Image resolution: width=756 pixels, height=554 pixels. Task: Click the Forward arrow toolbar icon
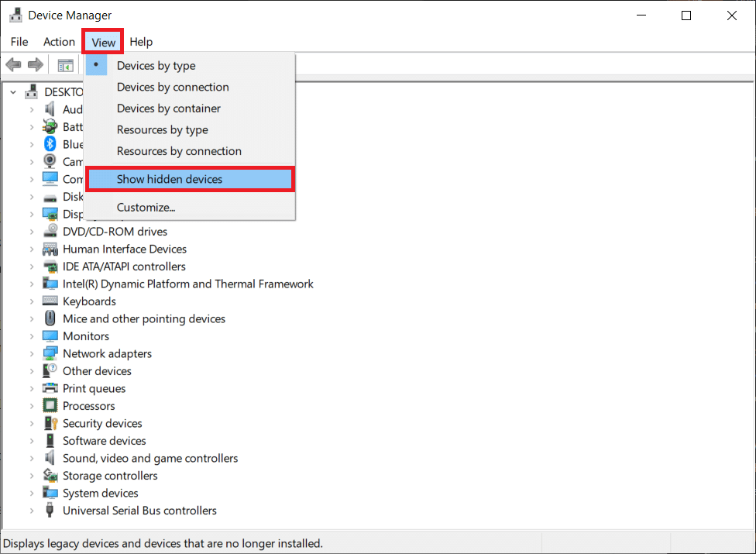(35, 65)
